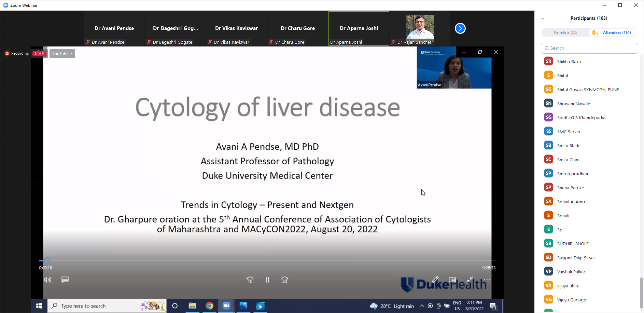Screen dimensions: 644x313
Task: Close the shared video player window
Action: [496, 52]
